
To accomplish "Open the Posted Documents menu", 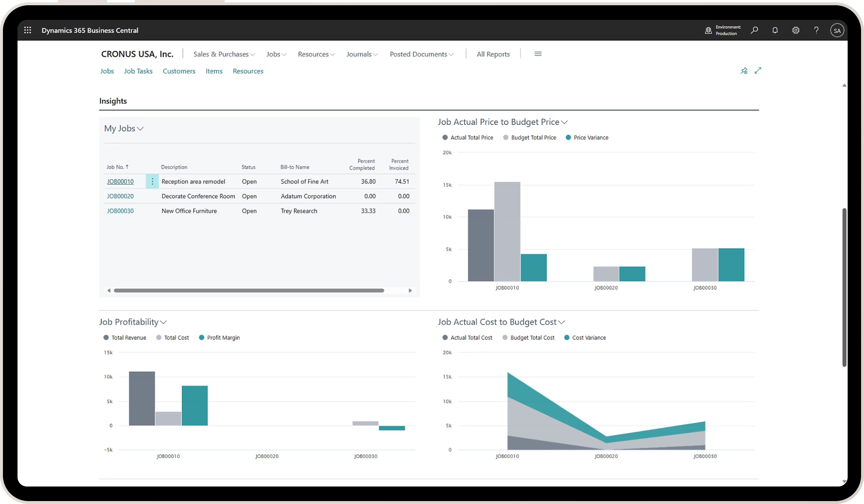I will [421, 54].
